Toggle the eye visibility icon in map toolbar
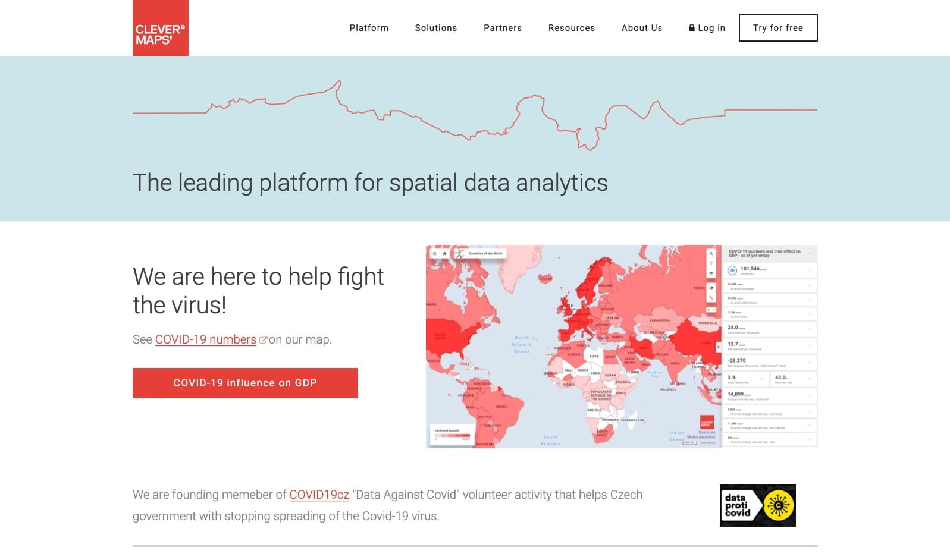 [x=711, y=273]
